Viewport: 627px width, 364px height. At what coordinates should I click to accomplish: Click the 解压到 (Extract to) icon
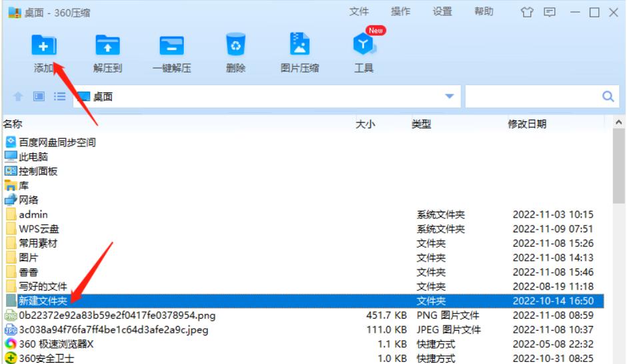(x=107, y=46)
